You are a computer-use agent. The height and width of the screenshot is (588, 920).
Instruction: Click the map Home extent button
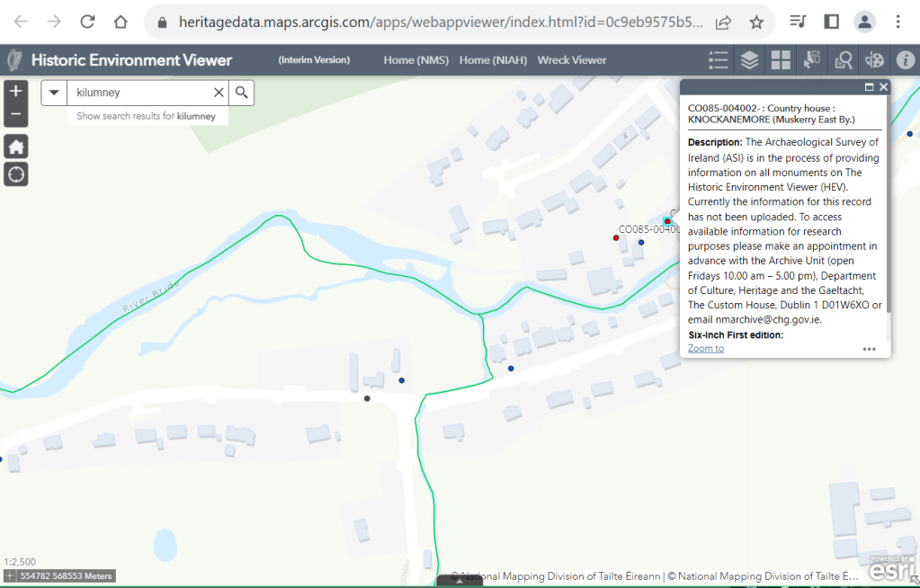click(16, 147)
